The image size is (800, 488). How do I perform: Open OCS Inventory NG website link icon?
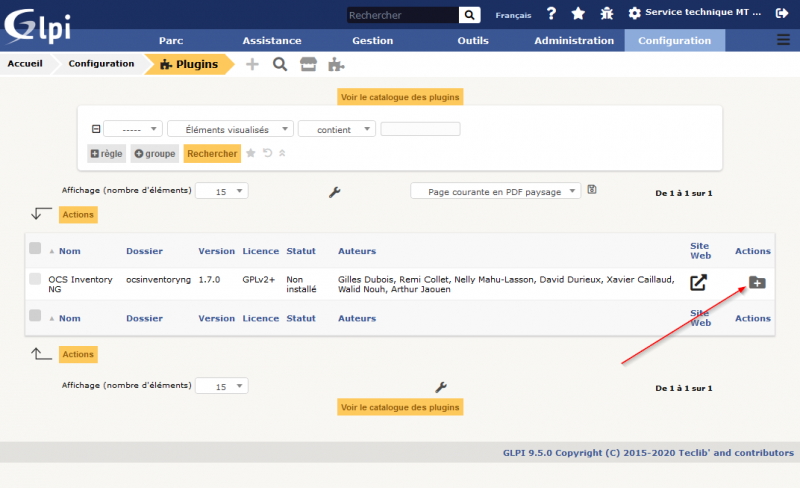point(700,283)
